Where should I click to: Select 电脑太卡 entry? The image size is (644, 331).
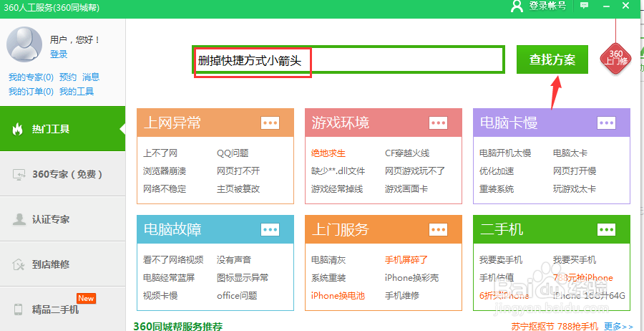(570, 153)
